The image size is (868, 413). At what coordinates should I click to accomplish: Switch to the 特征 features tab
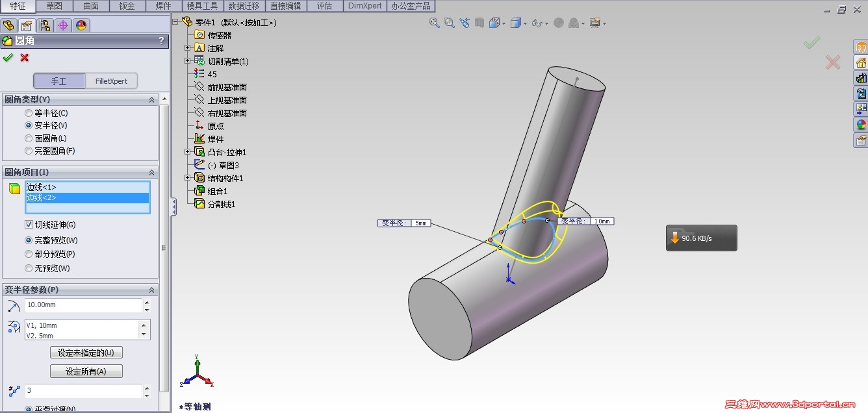(x=18, y=6)
